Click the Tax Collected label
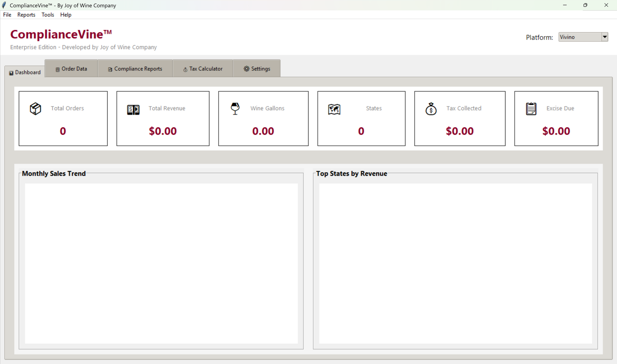The height and width of the screenshot is (364, 617). [464, 108]
